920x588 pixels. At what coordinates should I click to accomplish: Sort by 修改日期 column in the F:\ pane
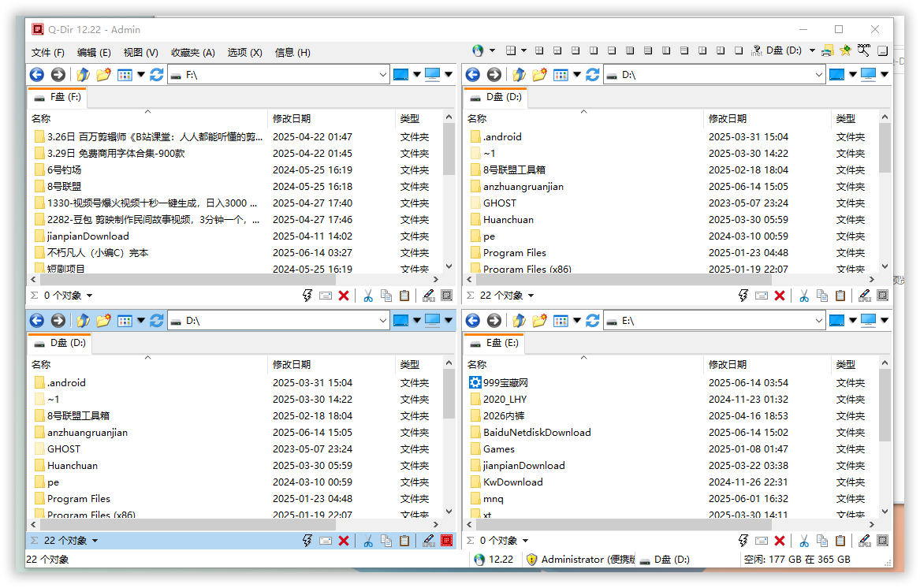(x=332, y=118)
